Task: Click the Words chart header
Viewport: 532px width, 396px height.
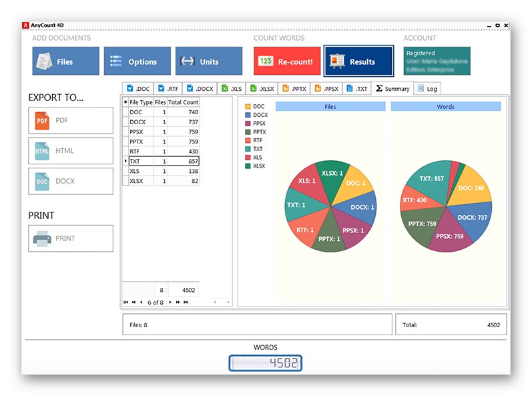Action: tap(446, 107)
